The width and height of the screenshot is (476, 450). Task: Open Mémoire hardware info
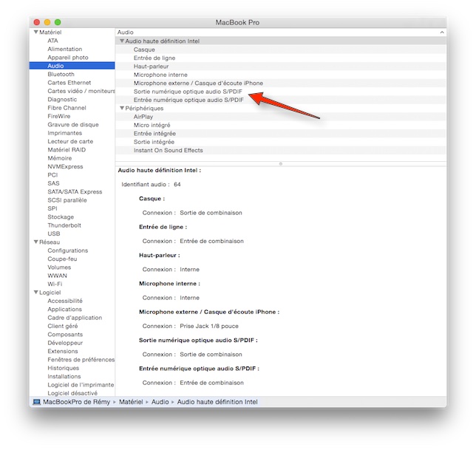59,158
